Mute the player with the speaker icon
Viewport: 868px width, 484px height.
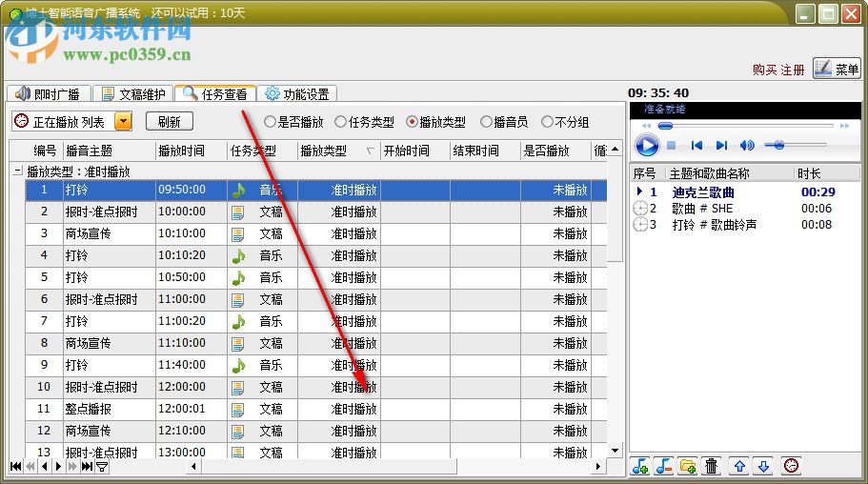747,146
